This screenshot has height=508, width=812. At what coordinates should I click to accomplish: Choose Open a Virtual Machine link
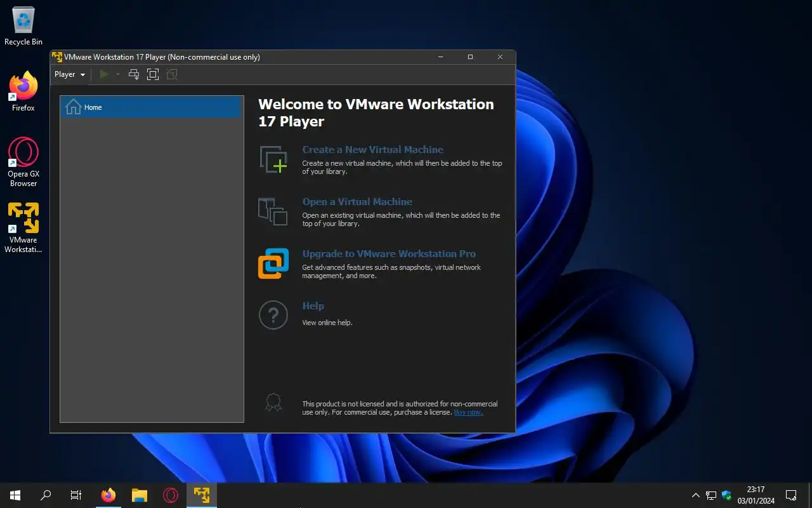(357, 202)
